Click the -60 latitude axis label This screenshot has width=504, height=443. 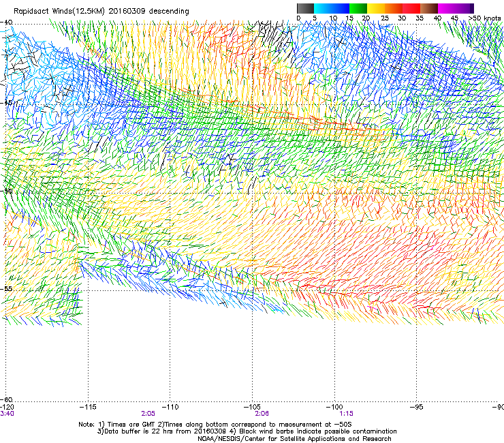click(6, 399)
